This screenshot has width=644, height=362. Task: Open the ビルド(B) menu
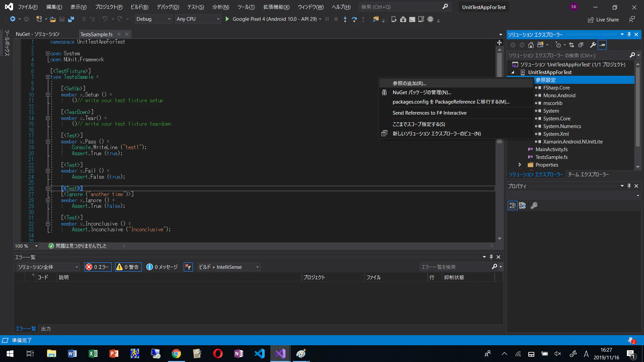tap(139, 7)
